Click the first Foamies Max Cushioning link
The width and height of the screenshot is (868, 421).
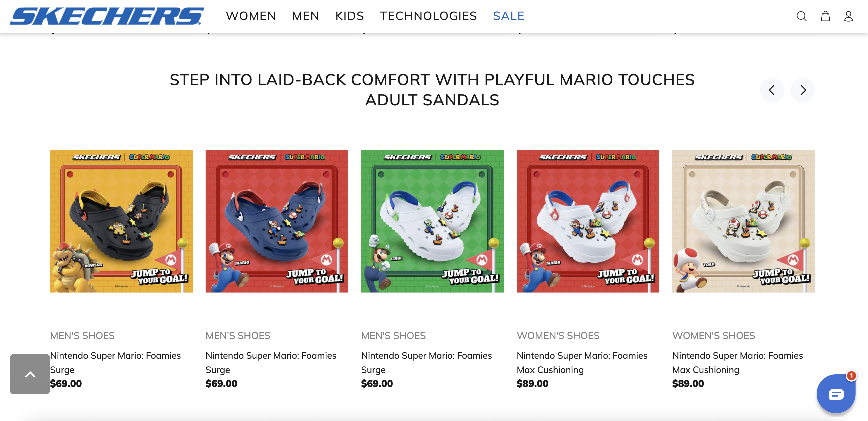pyautogui.click(x=582, y=362)
